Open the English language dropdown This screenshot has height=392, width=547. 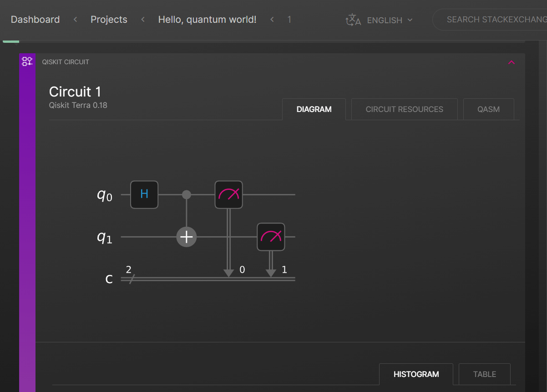click(390, 20)
